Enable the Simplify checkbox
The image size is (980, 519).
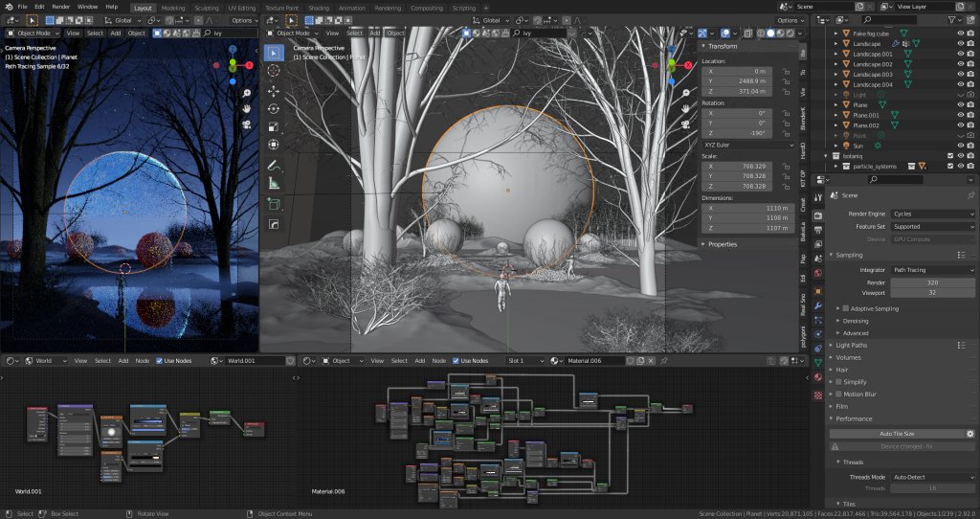tap(838, 381)
